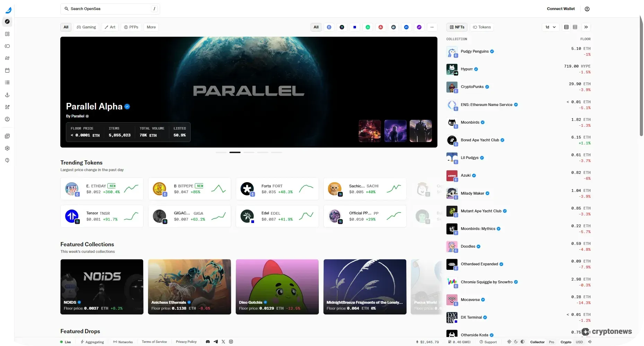Select the fourth carousel indicator dot

coord(263,152)
